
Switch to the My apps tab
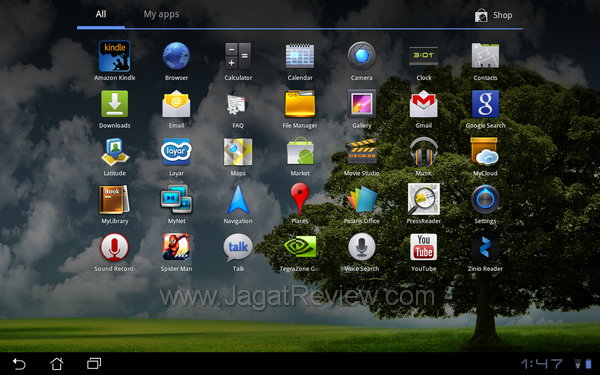tap(161, 14)
